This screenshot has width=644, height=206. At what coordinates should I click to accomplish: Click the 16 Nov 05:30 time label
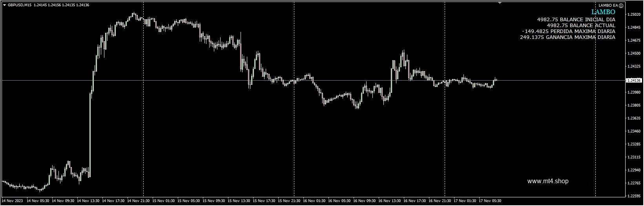(x=339, y=200)
